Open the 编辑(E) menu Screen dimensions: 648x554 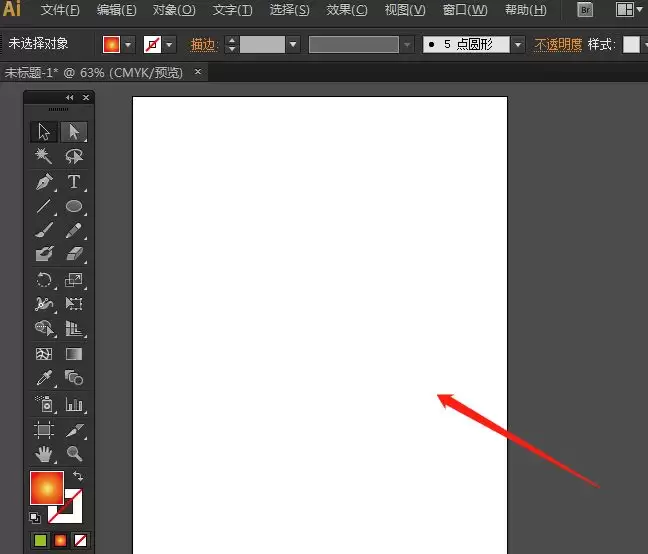[117, 10]
